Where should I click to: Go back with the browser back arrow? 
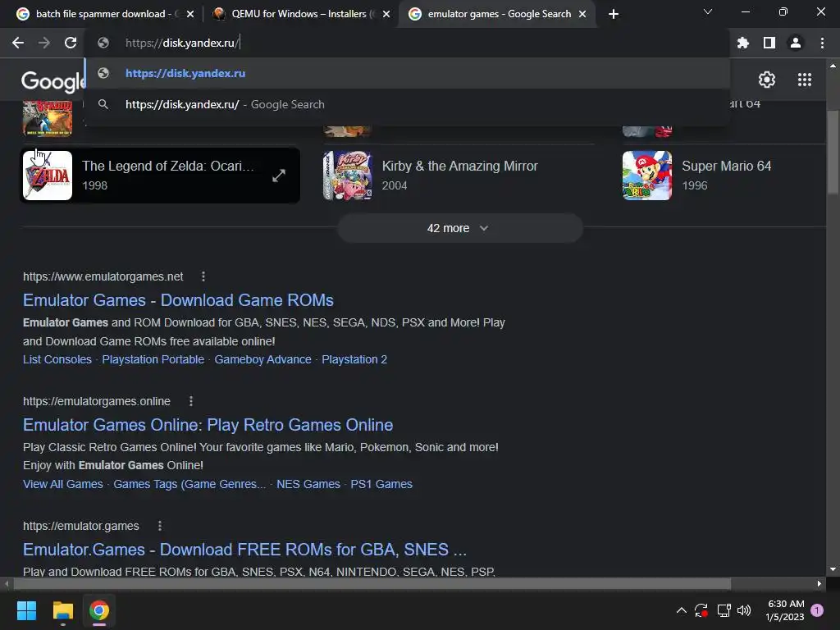(x=18, y=43)
